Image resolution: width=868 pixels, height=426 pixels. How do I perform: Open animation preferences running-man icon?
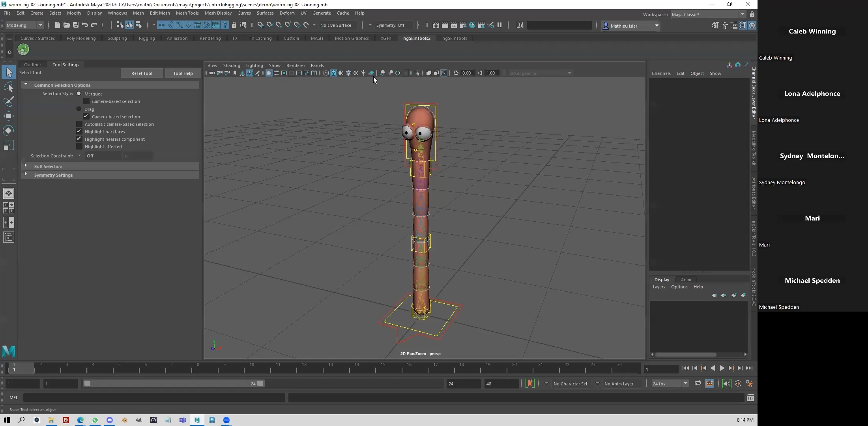click(749, 383)
